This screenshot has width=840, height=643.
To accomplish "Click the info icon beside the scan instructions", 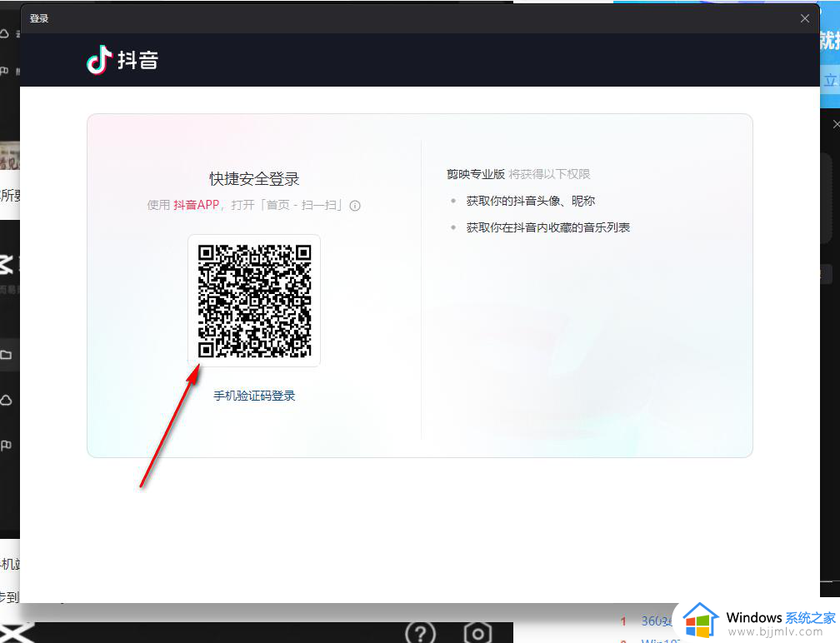I will 355,206.
